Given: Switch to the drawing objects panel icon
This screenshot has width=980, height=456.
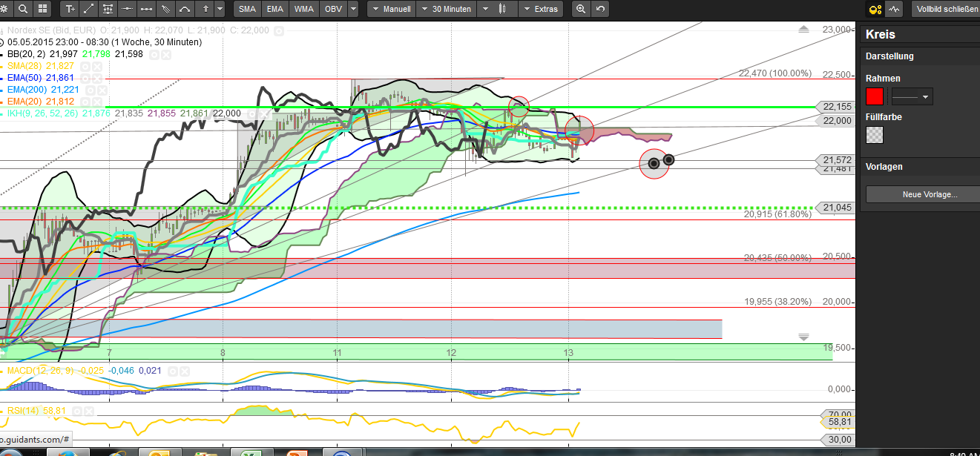Looking at the screenshot, I should click(875, 10).
